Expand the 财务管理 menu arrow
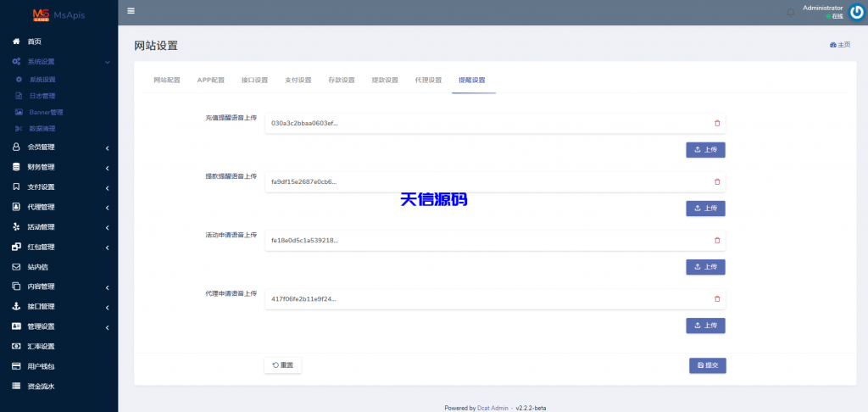The height and width of the screenshot is (412, 868). (x=108, y=168)
